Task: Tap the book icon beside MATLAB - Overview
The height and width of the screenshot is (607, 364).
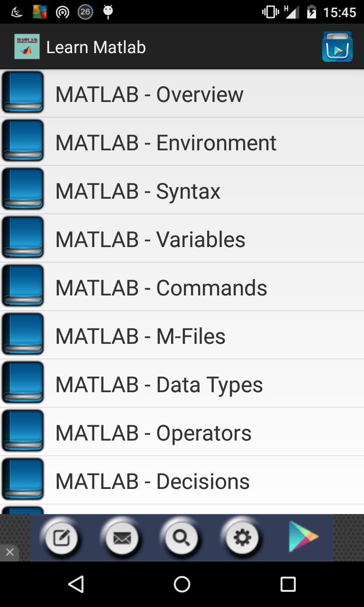Action: click(23, 92)
